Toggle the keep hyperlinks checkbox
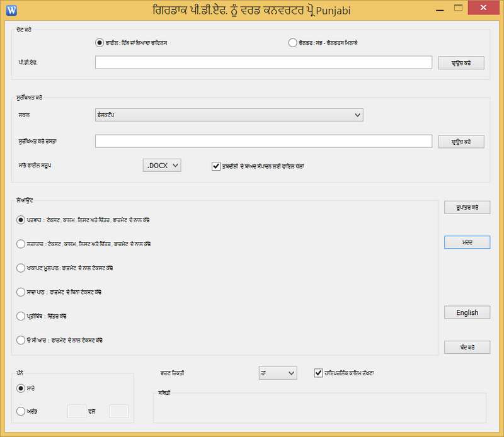This screenshot has width=504, height=437. click(318, 373)
